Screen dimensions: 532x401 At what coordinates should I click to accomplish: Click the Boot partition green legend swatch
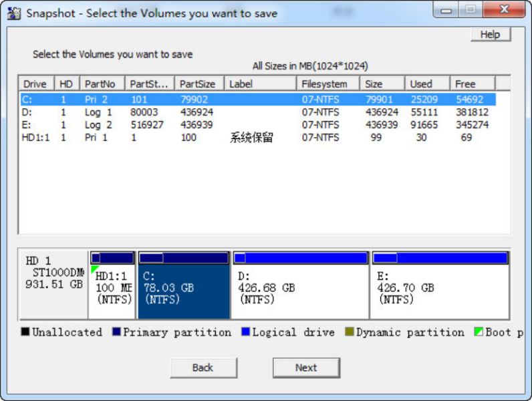click(479, 331)
